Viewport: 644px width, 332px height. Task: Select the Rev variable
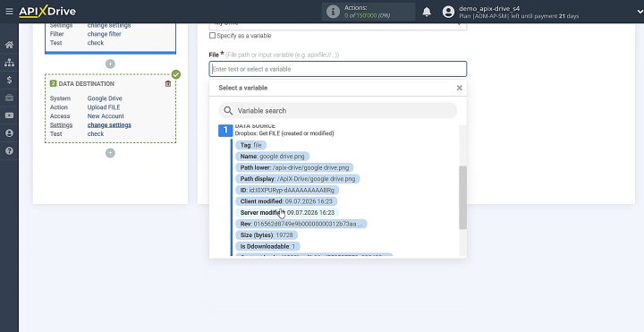[x=301, y=224]
